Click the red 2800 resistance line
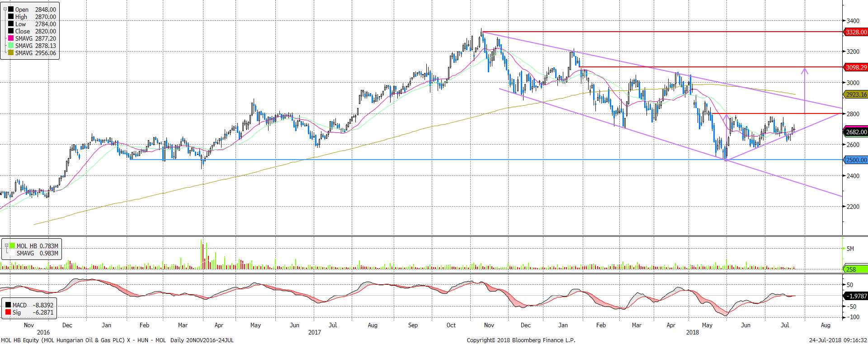Screen dimensions: 868x344 coord(777,113)
